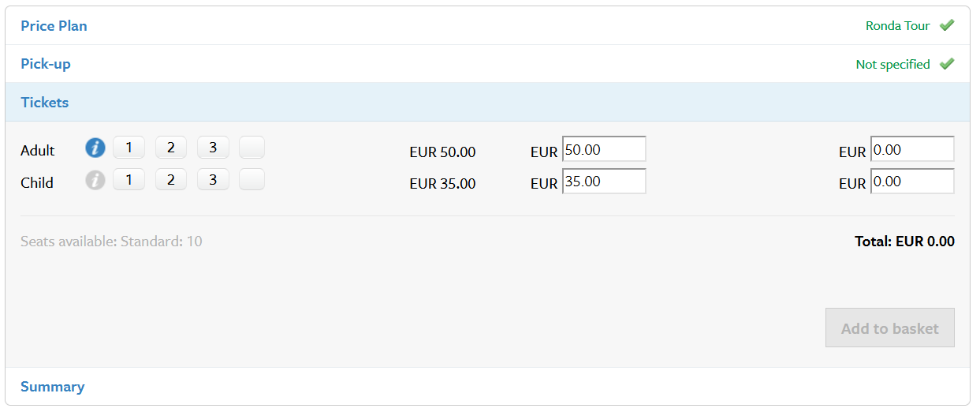
Task: Click the blank Adult quantity box
Action: 252,147
